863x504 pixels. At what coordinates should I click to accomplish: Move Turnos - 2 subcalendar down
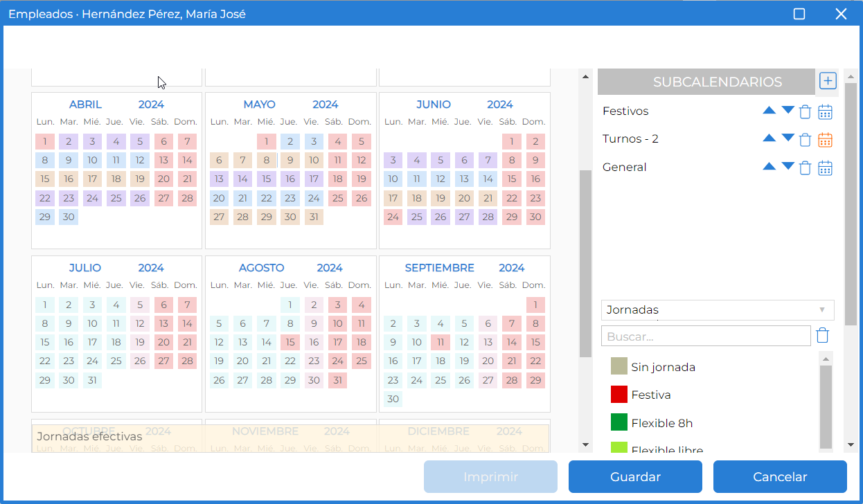[x=788, y=138]
